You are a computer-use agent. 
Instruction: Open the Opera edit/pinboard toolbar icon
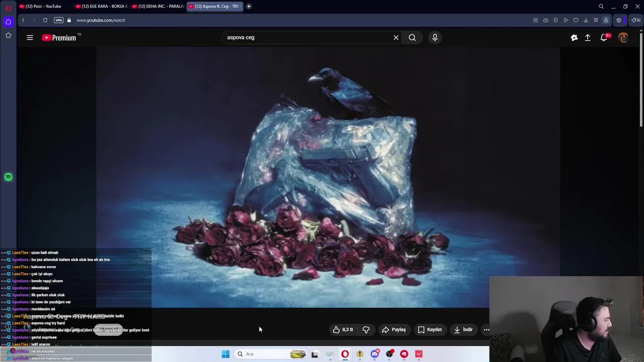tap(536, 20)
